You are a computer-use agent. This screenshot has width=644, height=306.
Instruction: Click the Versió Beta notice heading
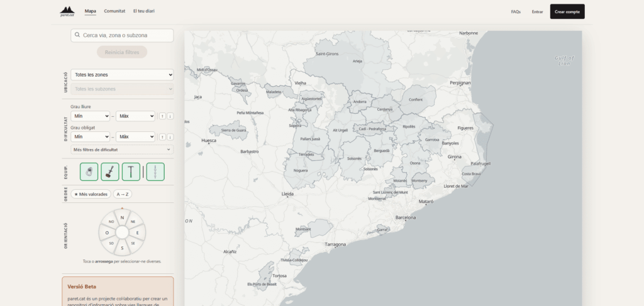pyautogui.click(x=82, y=287)
